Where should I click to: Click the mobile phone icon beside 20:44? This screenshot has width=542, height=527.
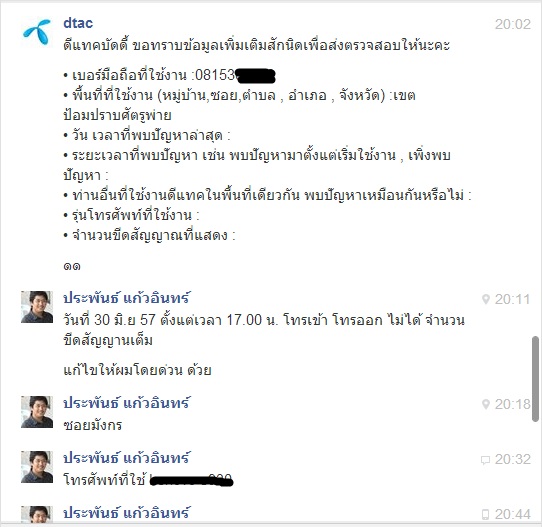[x=485, y=515]
